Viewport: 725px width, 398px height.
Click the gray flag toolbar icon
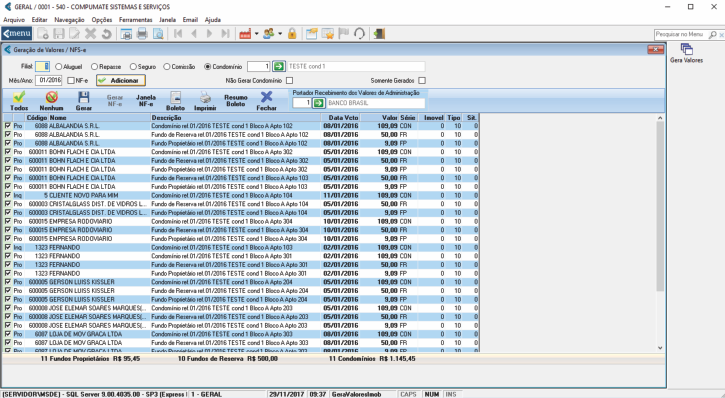click(x=343, y=33)
